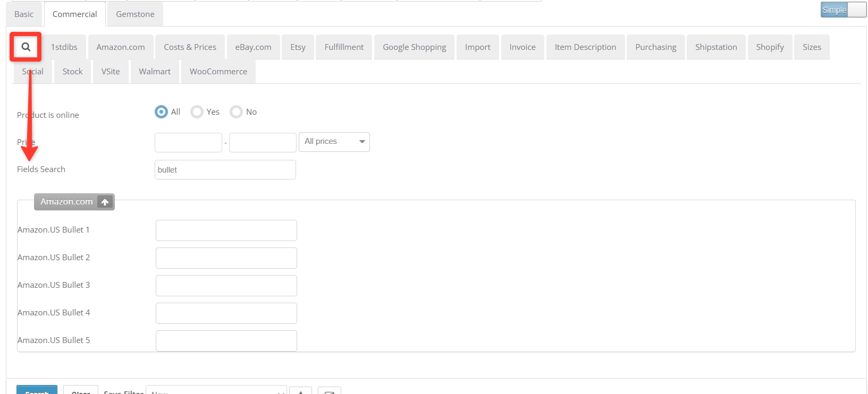868x394 pixels.
Task: Open the Amazon.com tab
Action: click(121, 47)
